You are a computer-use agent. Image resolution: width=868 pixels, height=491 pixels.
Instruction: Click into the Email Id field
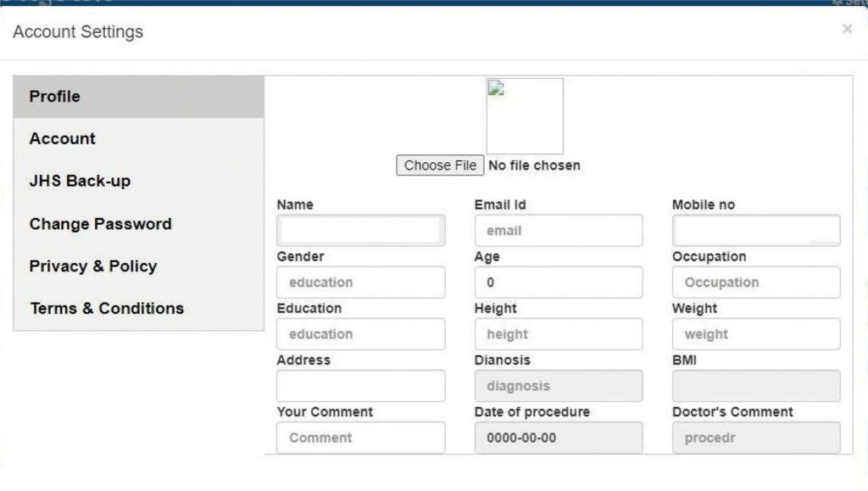click(559, 231)
